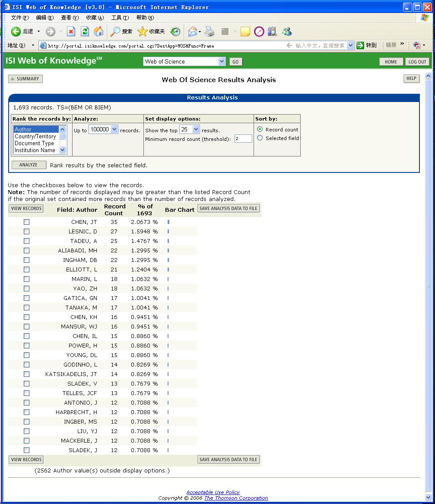435x504 pixels.
Task: Open dropdown arrow beside red tool icon
Action: point(424,45)
